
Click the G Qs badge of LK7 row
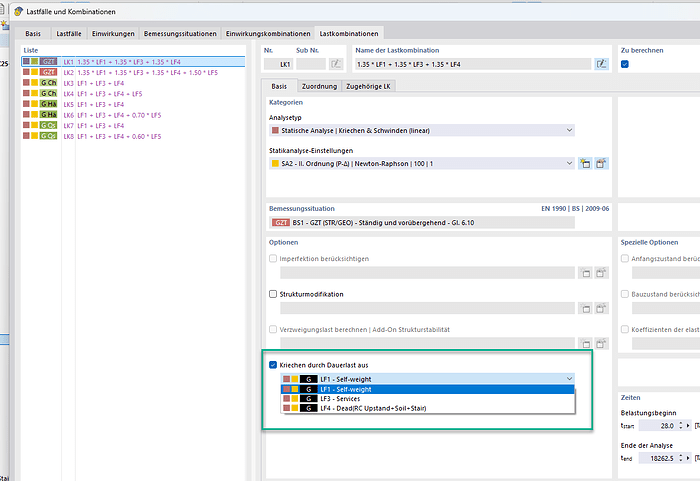pos(48,125)
